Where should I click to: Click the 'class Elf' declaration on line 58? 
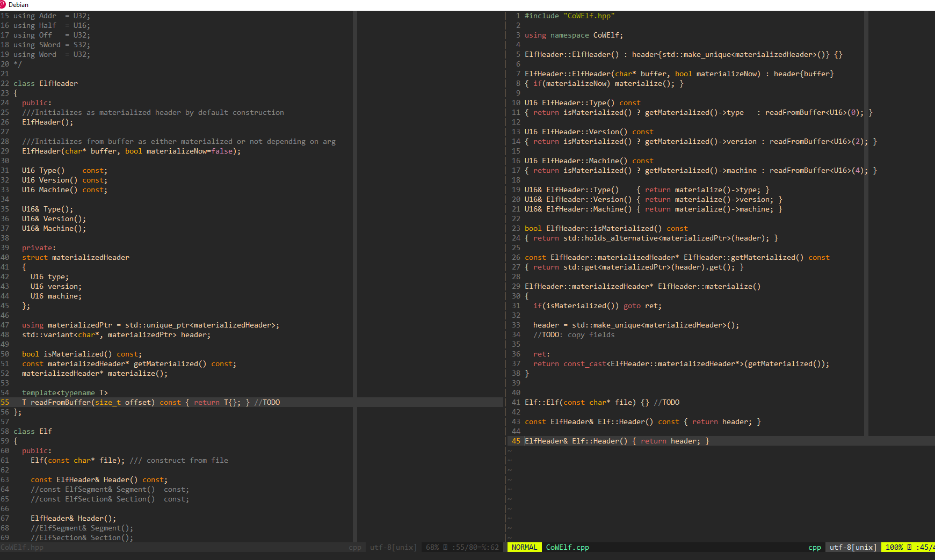pos(33,431)
